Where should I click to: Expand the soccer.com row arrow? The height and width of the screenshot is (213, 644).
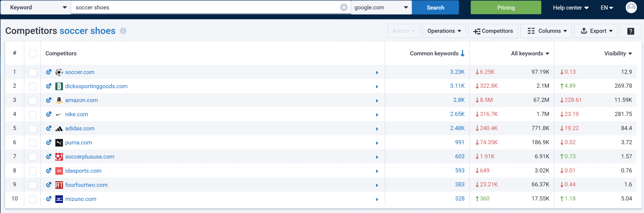[x=377, y=73]
